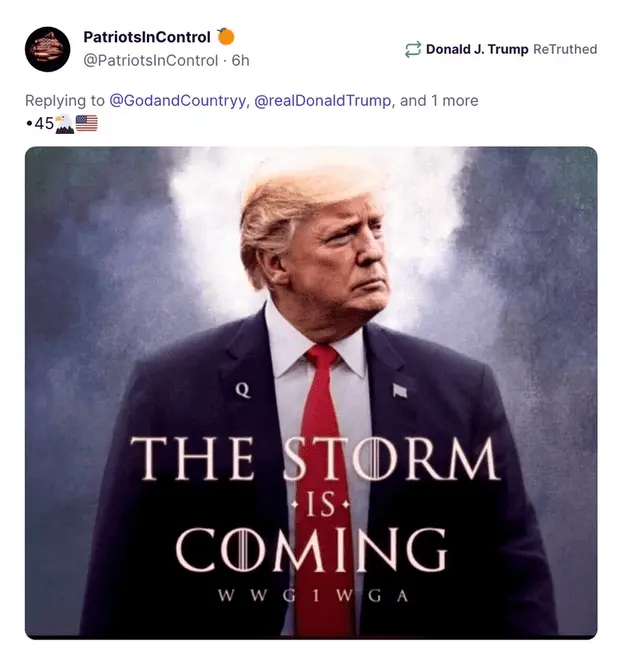Open Donald J. Trump's profile link
This screenshot has width=618, height=649.
pyautogui.click(x=477, y=49)
